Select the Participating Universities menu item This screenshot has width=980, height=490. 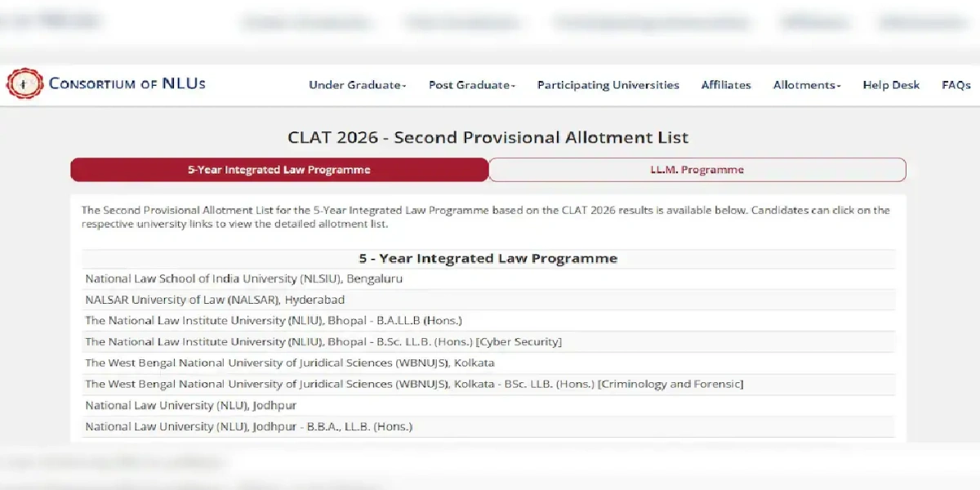(608, 85)
